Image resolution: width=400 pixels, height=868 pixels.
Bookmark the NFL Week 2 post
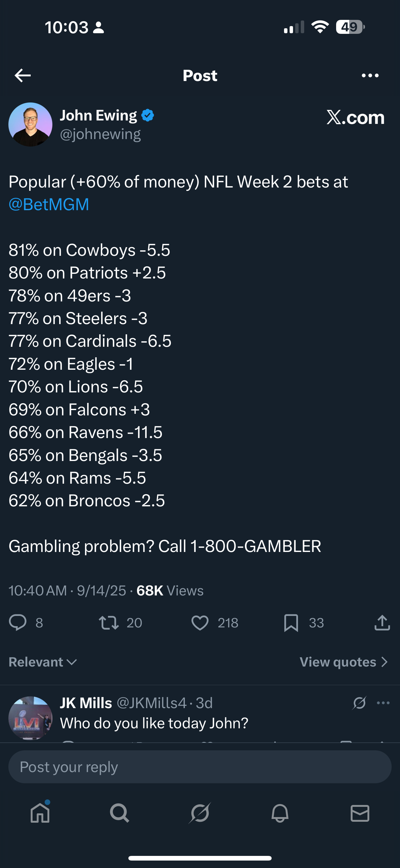pos(291,622)
